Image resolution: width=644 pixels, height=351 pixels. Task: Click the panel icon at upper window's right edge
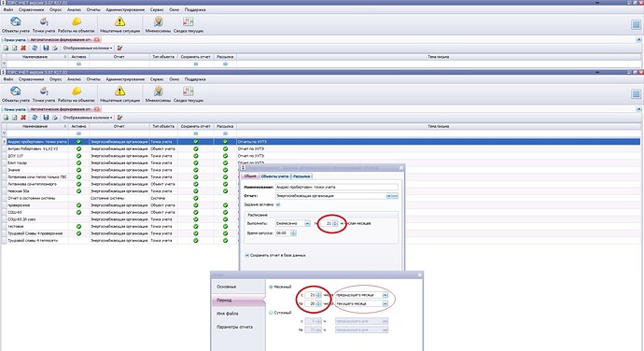pos(636,24)
